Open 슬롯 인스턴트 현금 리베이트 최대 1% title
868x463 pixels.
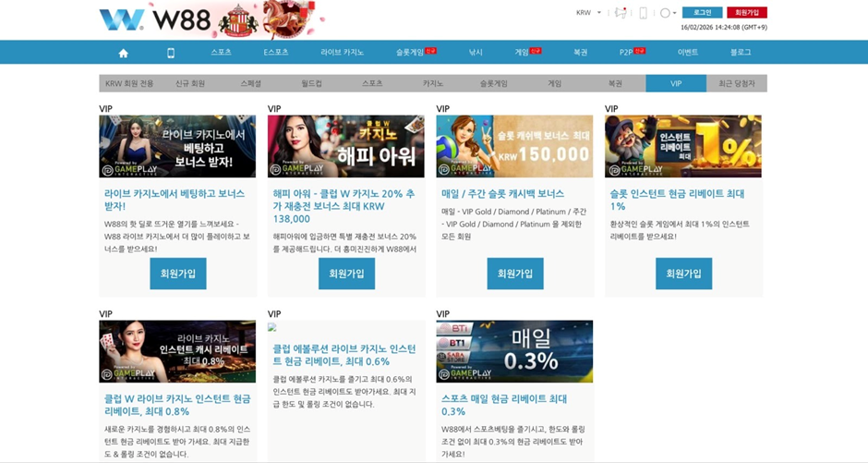(677, 200)
